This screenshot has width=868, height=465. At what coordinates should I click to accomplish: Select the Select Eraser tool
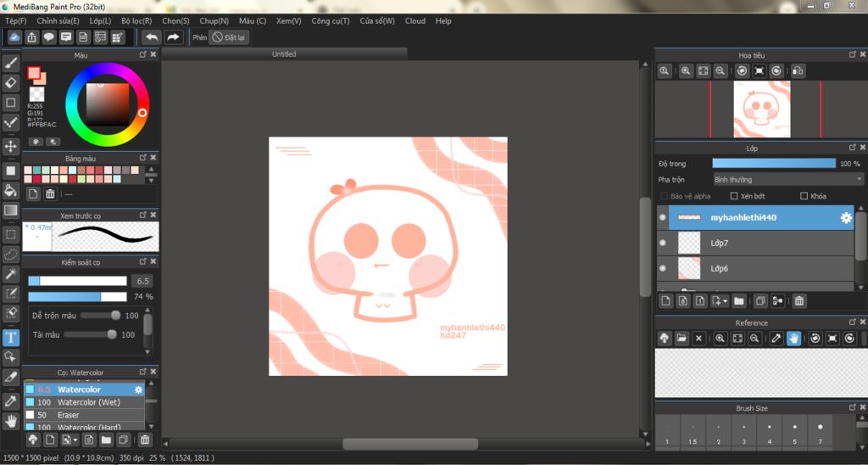pyautogui.click(x=10, y=313)
